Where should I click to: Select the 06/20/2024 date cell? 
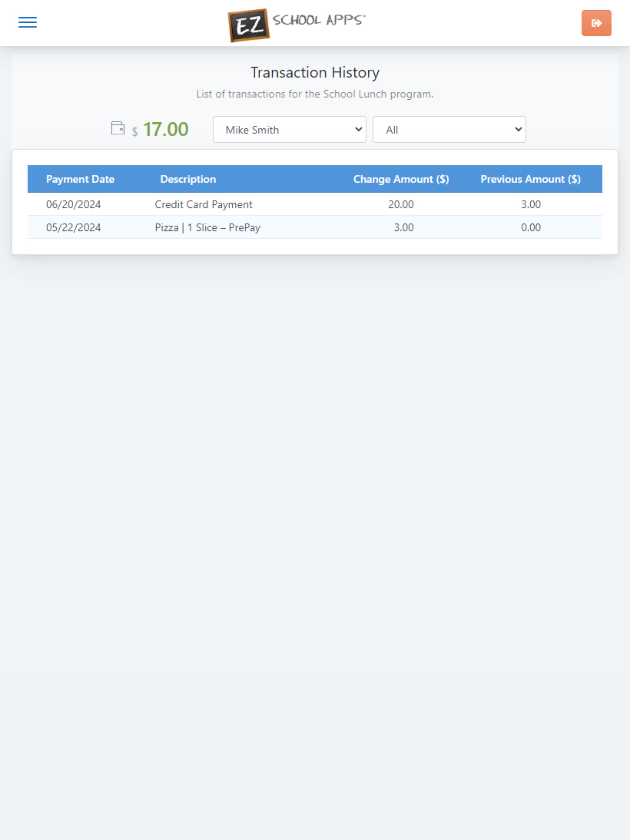(73, 204)
